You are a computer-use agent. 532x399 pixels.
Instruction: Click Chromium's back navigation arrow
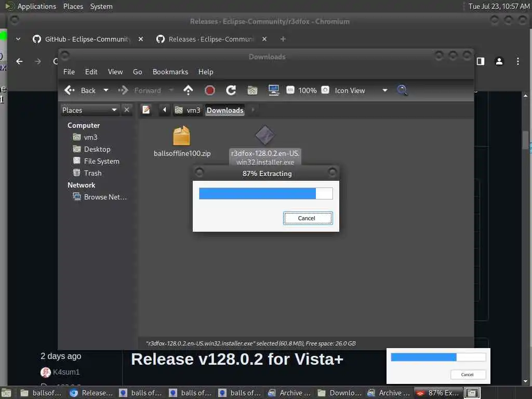click(19, 61)
